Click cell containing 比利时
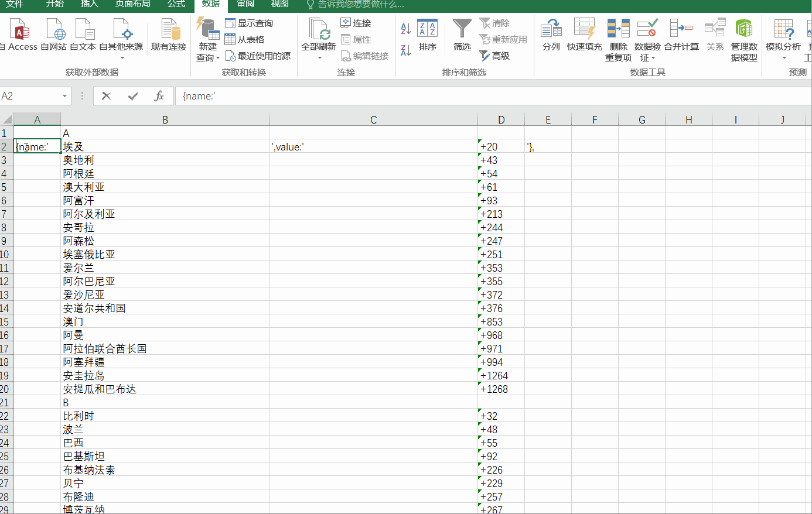This screenshot has width=812, height=514. click(x=165, y=416)
